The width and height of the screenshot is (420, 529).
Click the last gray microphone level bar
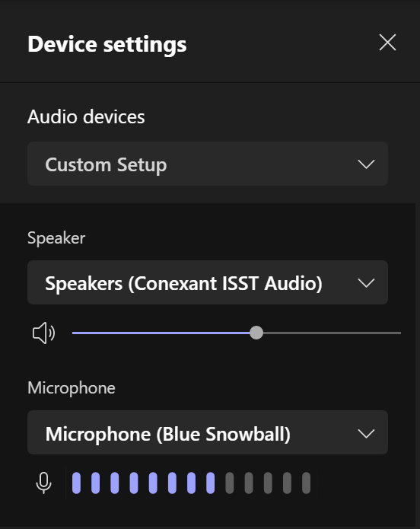point(307,483)
